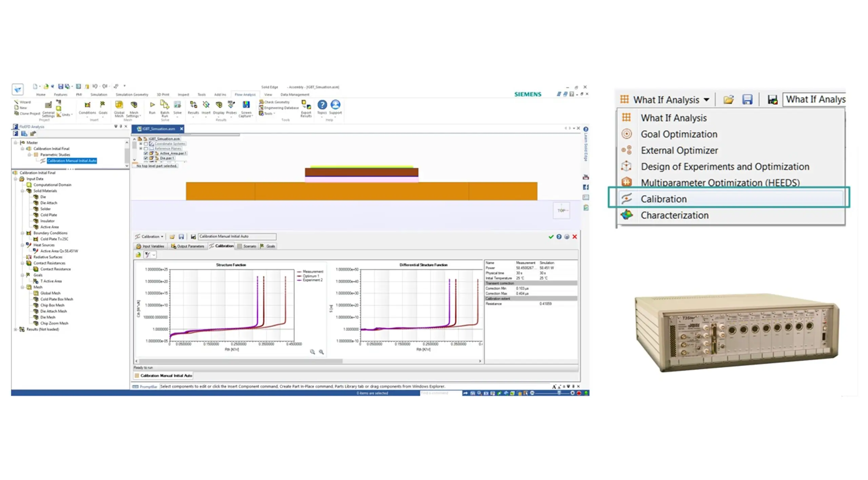Viewport: 868px width, 480px height.
Task: Click the open folder icon in calibration toolbar
Action: pos(172,236)
